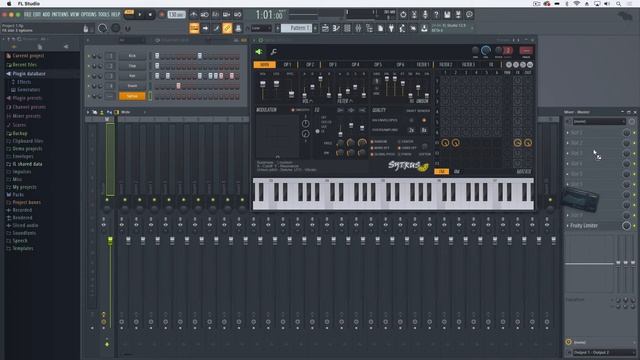The image size is (640, 360).
Task: Toggle the RM button in Sytrus matrix
Action: click(457, 172)
